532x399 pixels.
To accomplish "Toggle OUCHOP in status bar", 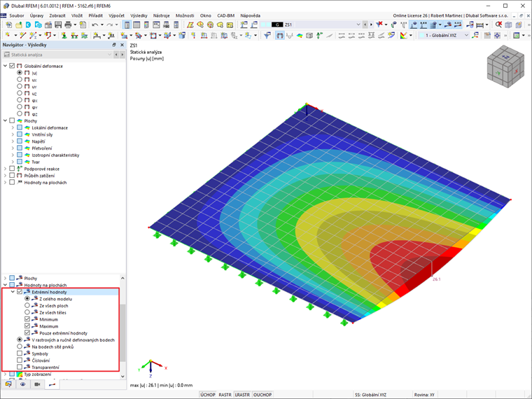I will tap(262, 395).
